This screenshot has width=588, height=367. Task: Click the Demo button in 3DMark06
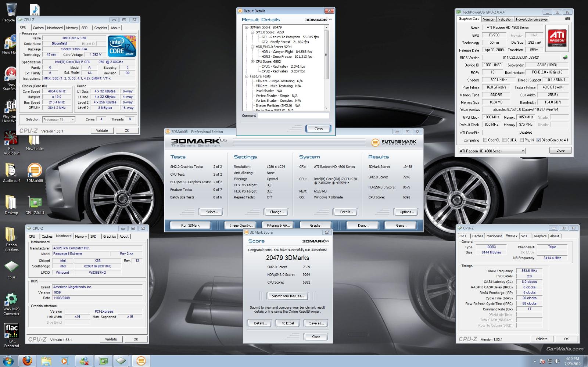pyautogui.click(x=363, y=226)
